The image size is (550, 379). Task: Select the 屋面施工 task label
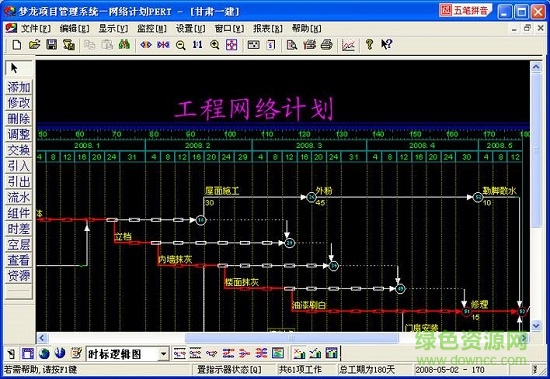222,191
